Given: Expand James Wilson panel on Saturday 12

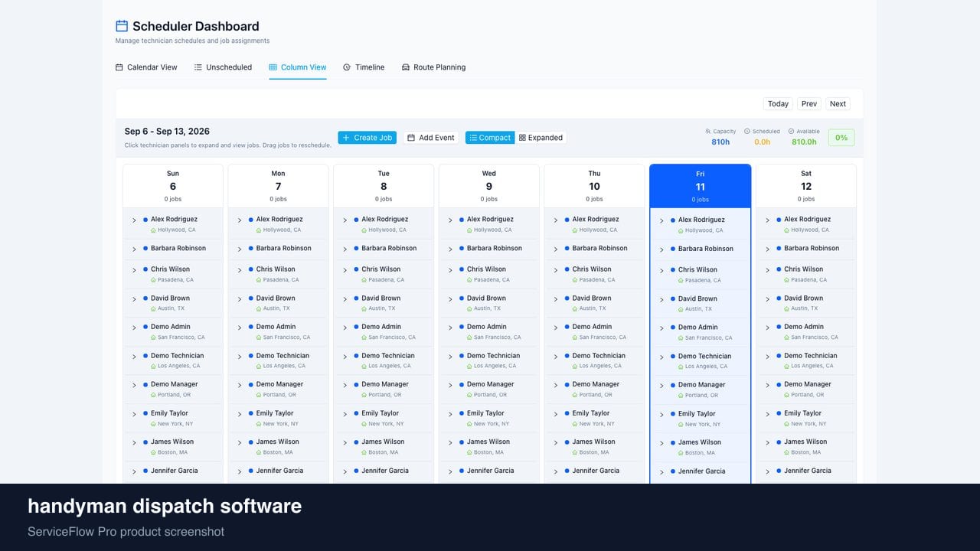Looking at the screenshot, I should point(768,443).
